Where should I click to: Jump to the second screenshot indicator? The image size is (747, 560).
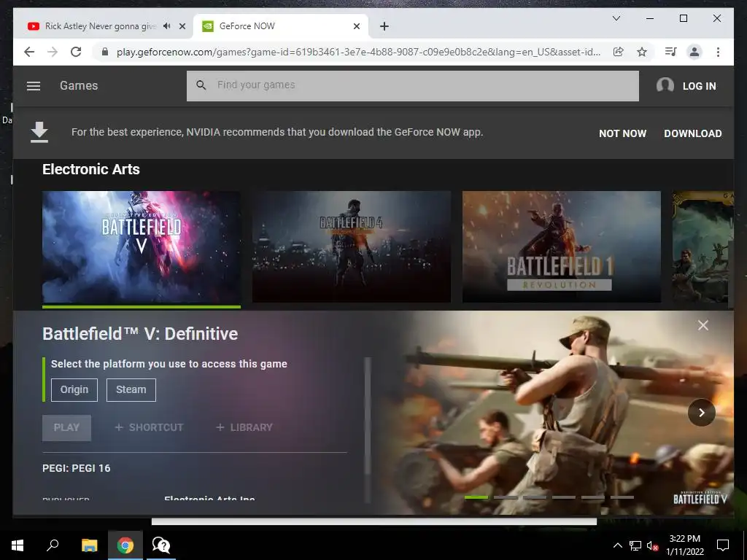point(506,497)
